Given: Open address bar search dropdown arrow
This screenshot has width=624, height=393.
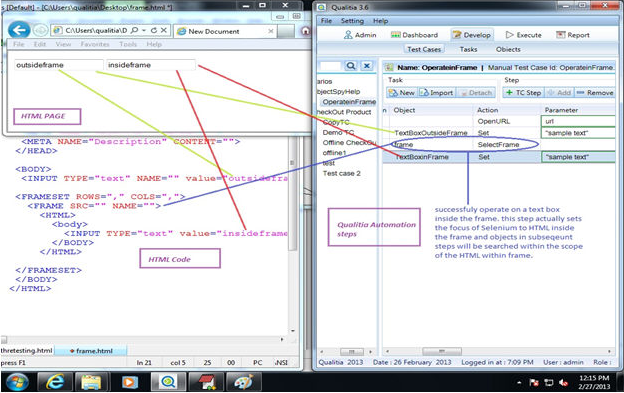Looking at the screenshot, I should (x=144, y=30).
